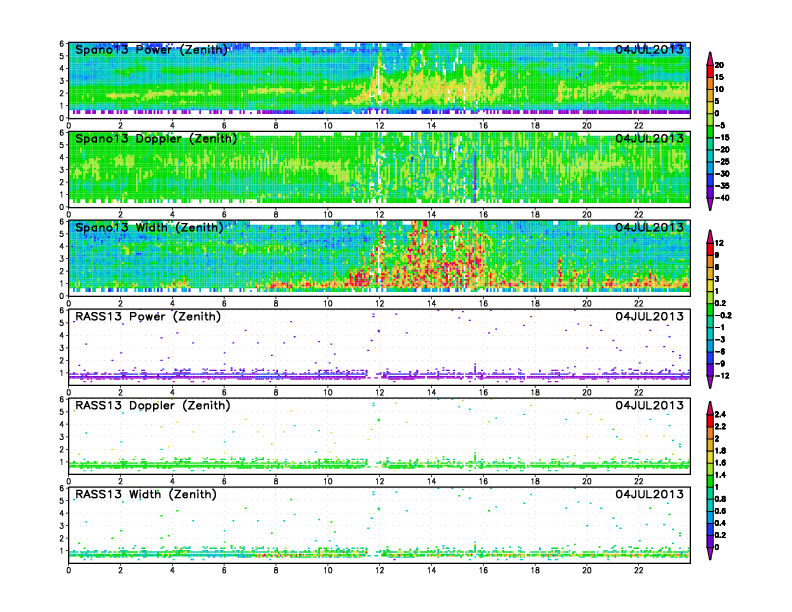
Task: Select 04JUL2013 date in RASS13 Width panel
Action: pos(649,494)
